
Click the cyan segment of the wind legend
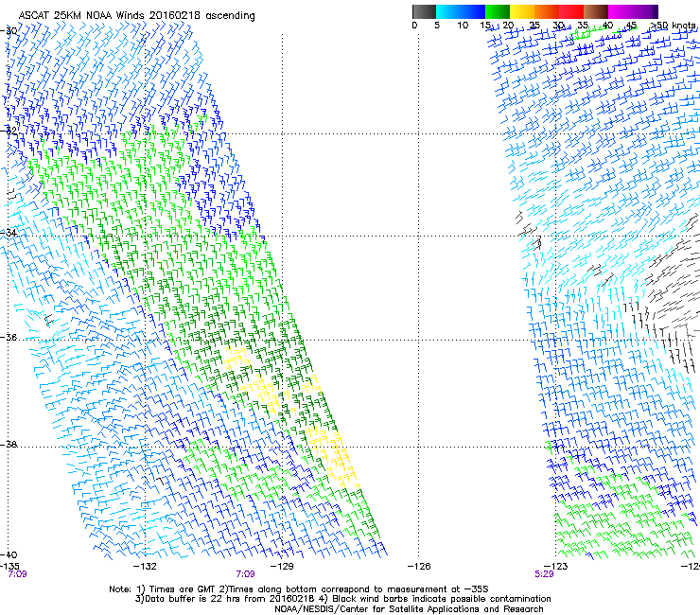tap(448, 11)
